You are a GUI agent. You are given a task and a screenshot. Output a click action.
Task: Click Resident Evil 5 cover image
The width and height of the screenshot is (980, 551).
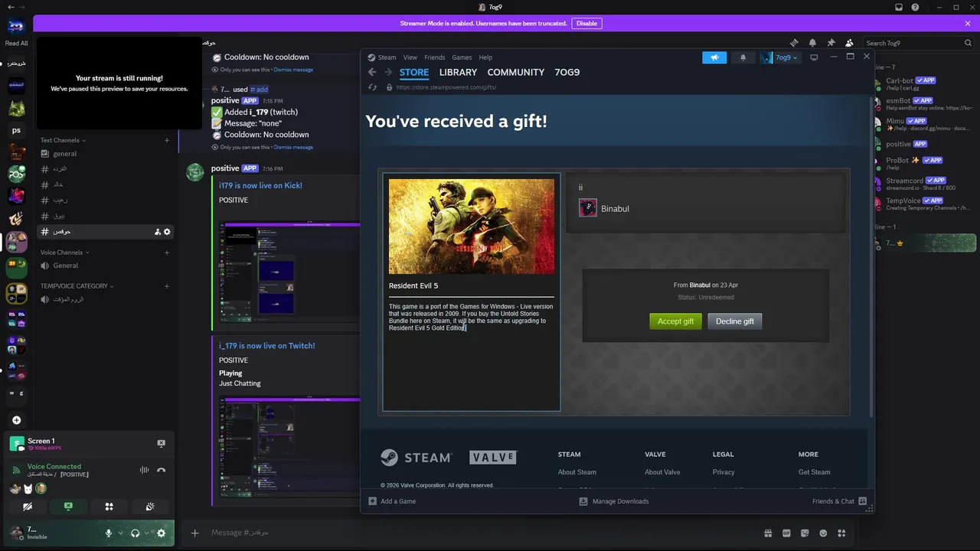click(x=472, y=227)
